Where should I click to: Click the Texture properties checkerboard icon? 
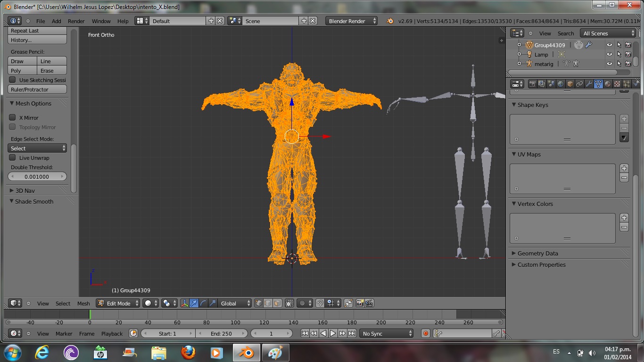(x=617, y=84)
